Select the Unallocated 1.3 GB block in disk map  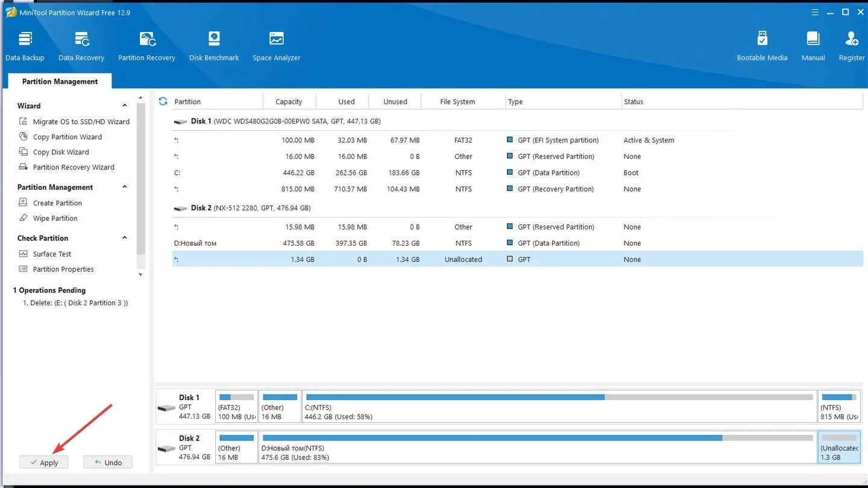839,447
